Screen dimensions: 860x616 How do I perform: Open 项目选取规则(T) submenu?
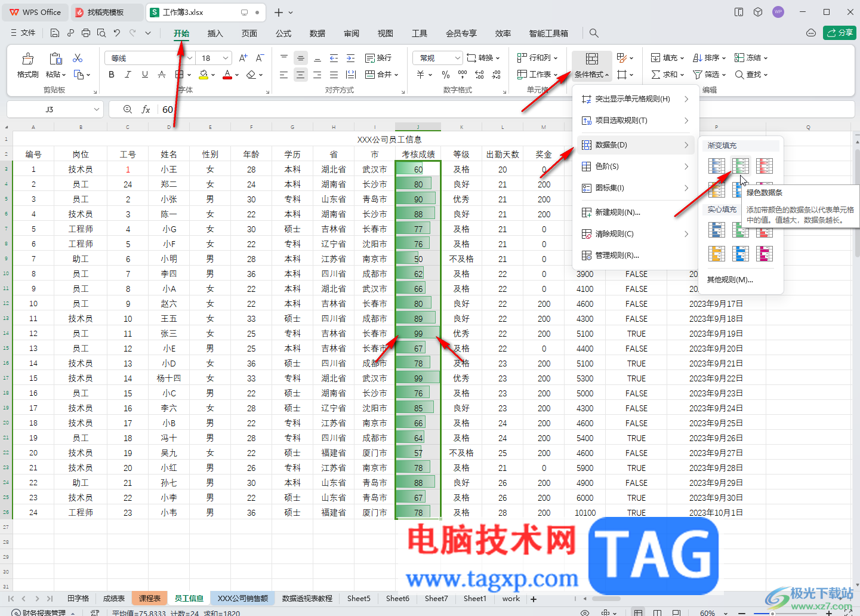tap(636, 121)
